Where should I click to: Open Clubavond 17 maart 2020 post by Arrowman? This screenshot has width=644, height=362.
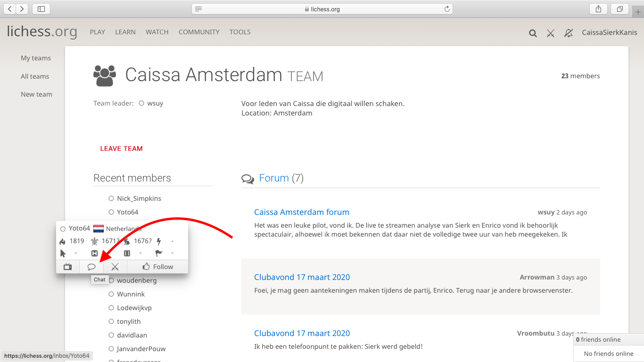pos(302,277)
